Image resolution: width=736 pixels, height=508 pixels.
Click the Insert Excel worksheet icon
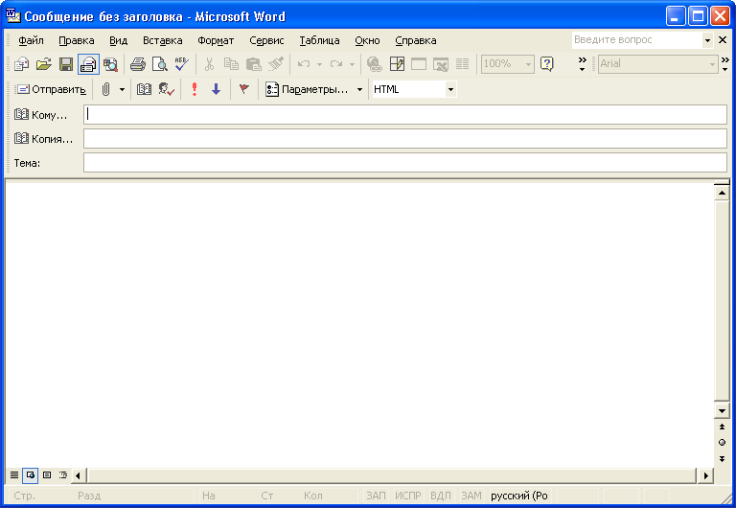click(441, 64)
